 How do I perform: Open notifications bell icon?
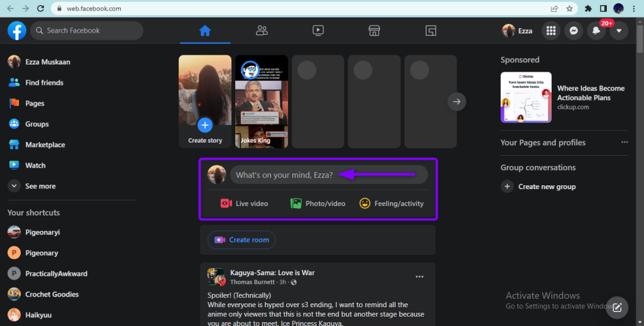596,31
